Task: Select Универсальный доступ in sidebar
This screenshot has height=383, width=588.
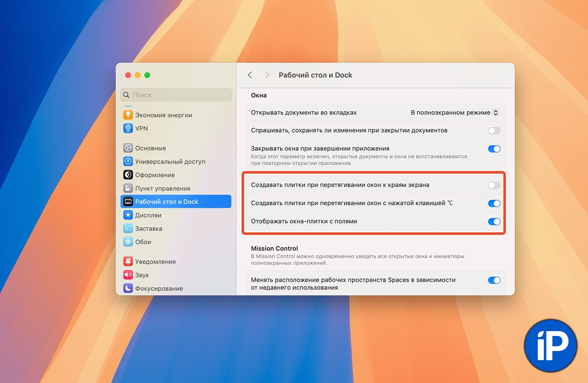Action: (176, 161)
